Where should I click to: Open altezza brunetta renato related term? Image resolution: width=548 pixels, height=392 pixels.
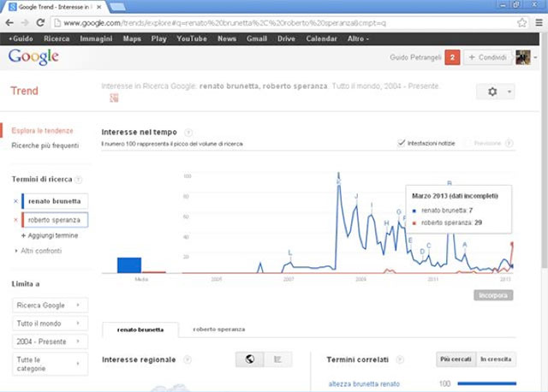point(364,384)
